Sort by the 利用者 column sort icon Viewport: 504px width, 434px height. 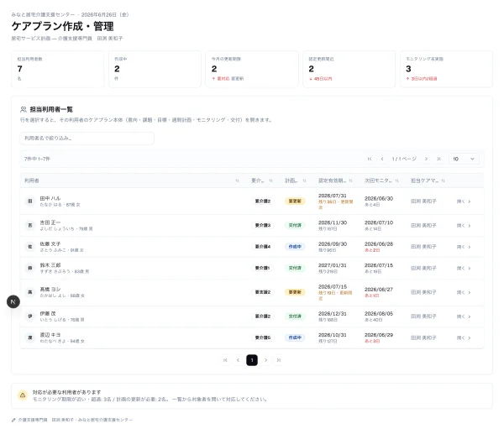point(237,180)
